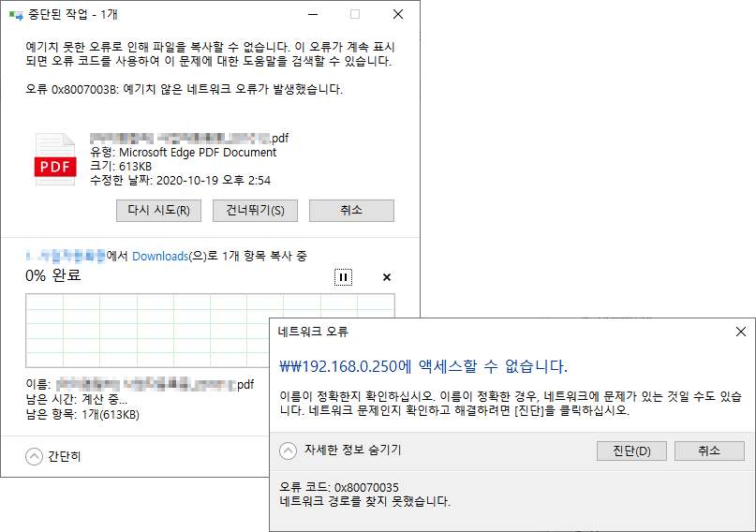Open the Downloads destination link
The width and height of the screenshot is (756, 532).
tap(160, 256)
